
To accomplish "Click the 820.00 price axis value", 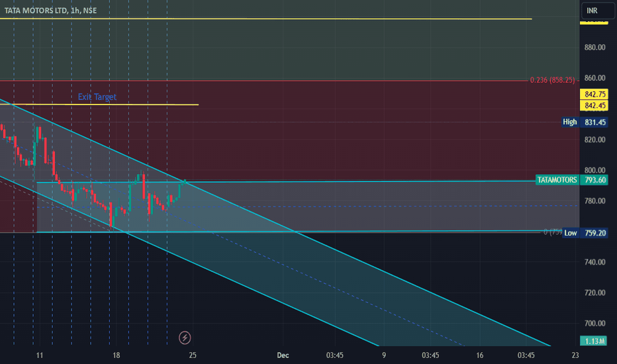I will click(594, 140).
